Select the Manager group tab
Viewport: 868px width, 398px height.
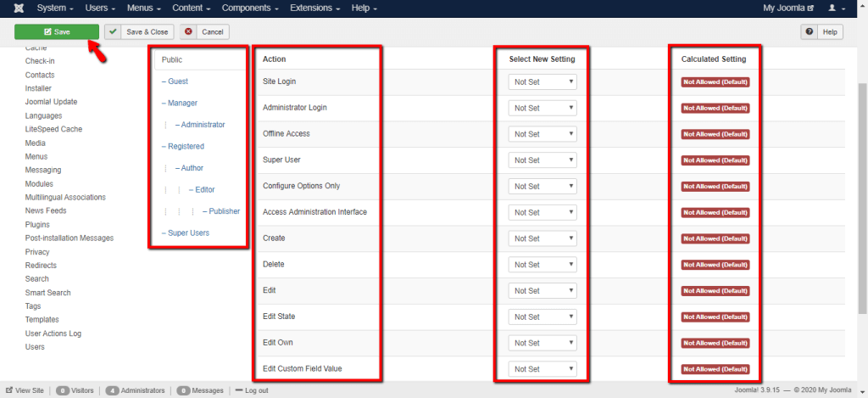point(180,103)
